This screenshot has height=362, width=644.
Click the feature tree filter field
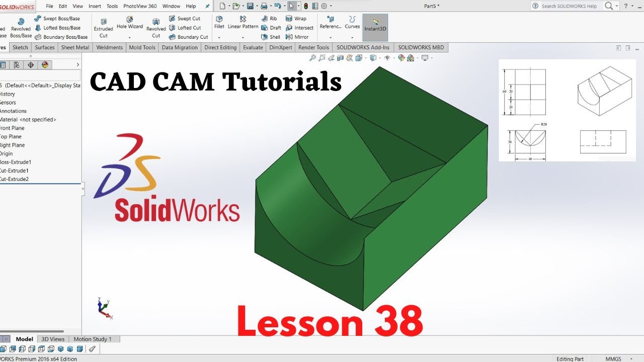pos(40,75)
